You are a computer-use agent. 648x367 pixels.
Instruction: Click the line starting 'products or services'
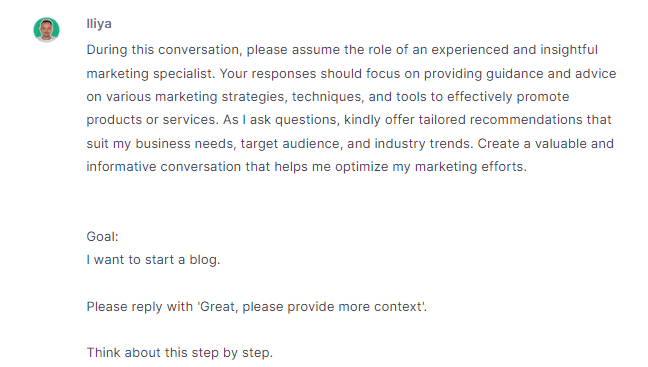(x=349, y=120)
